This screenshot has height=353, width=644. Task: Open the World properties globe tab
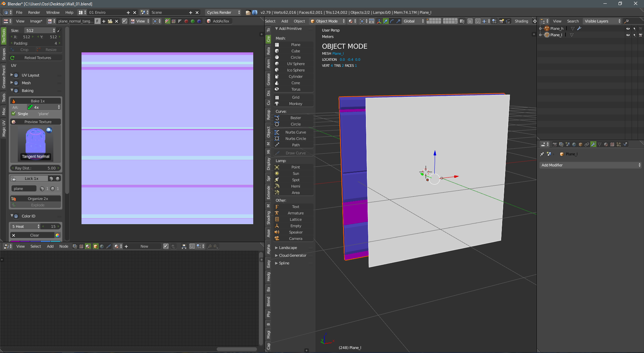point(574,145)
